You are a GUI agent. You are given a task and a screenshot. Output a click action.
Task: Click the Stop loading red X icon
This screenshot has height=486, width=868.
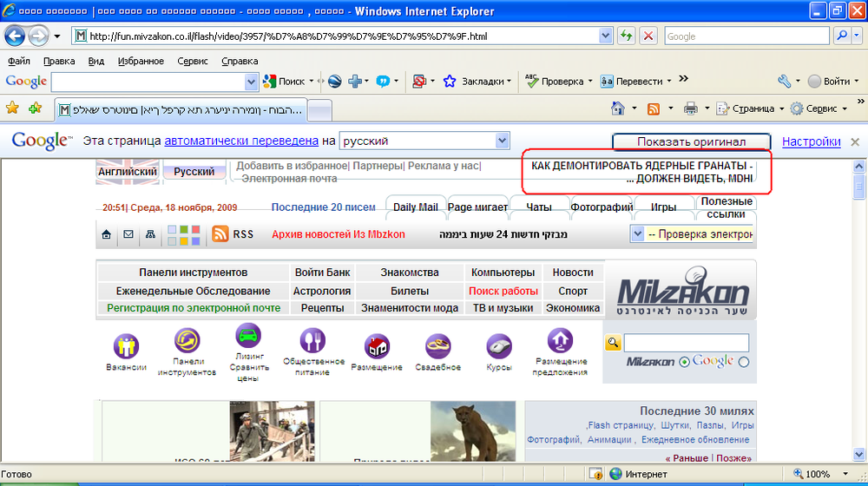[x=648, y=36]
